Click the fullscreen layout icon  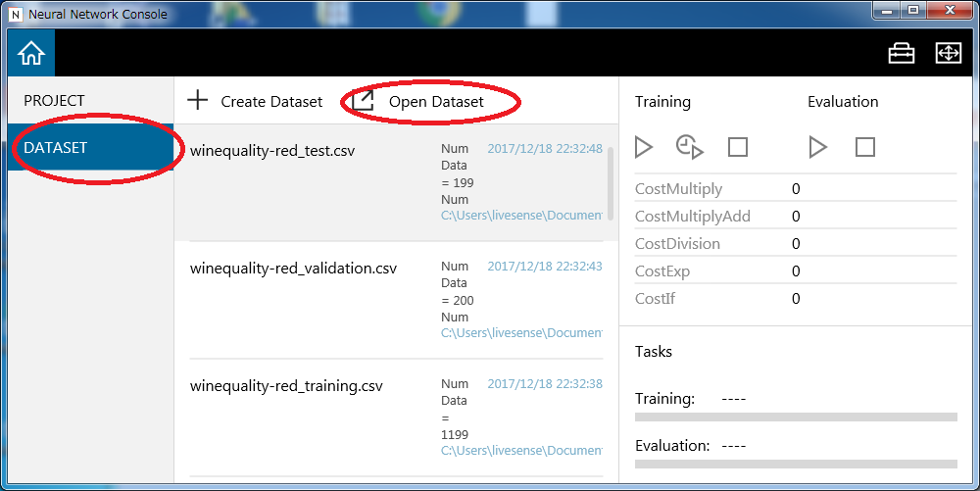pos(948,53)
